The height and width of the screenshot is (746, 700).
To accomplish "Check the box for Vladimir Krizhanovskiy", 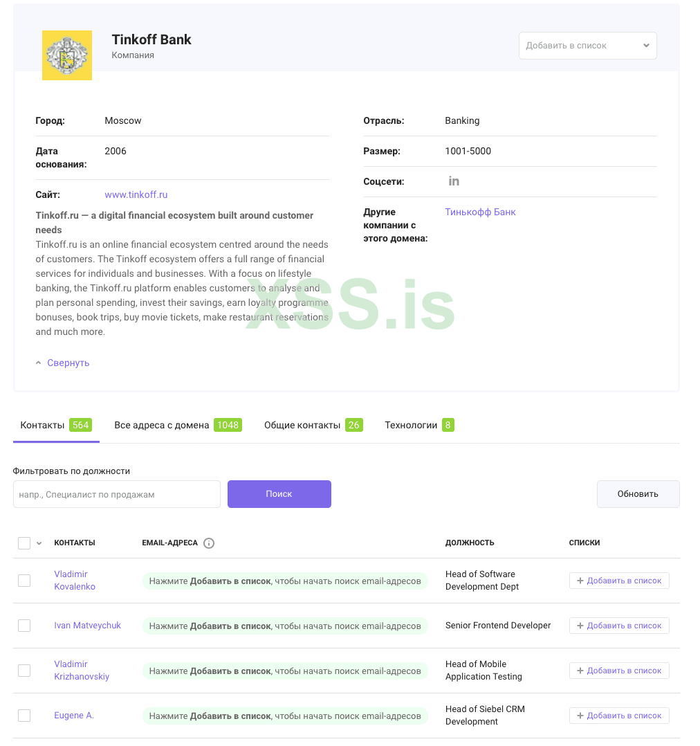I will 24,671.
